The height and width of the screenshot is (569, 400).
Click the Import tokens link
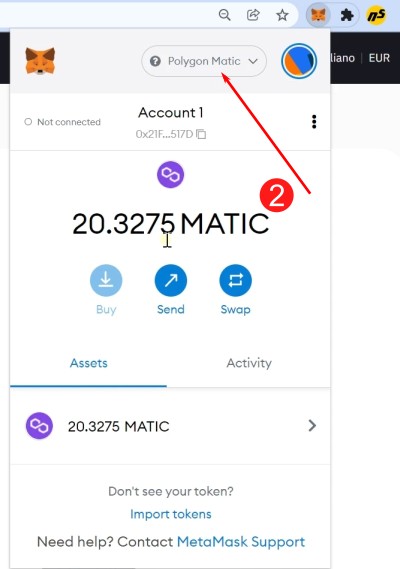[x=171, y=514]
